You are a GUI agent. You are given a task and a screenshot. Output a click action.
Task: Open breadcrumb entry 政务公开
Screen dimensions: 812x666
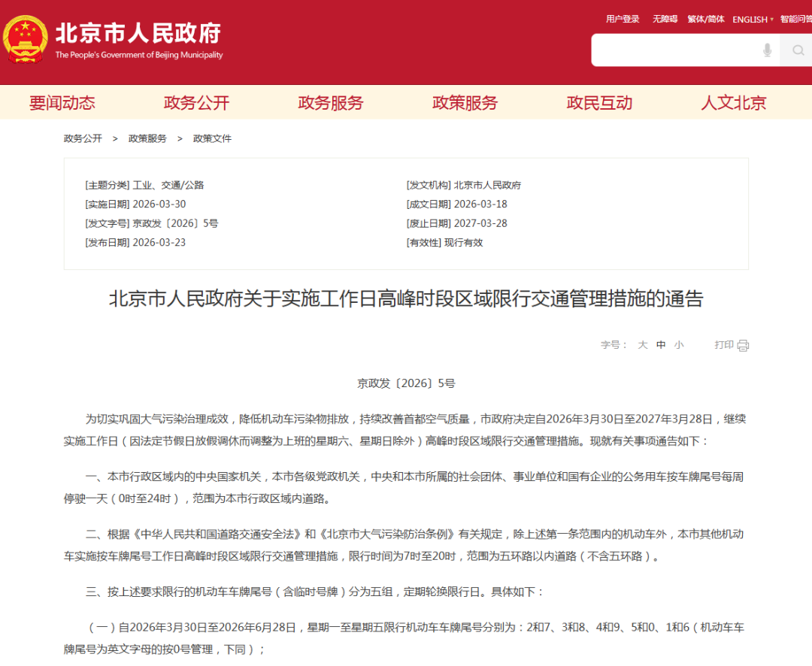click(x=82, y=138)
